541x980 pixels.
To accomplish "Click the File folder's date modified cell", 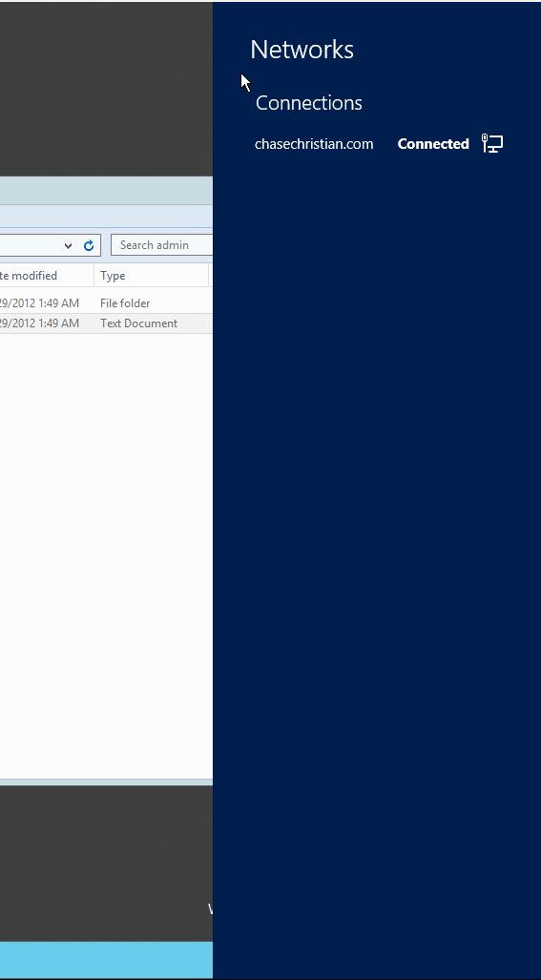I will tap(39, 303).
